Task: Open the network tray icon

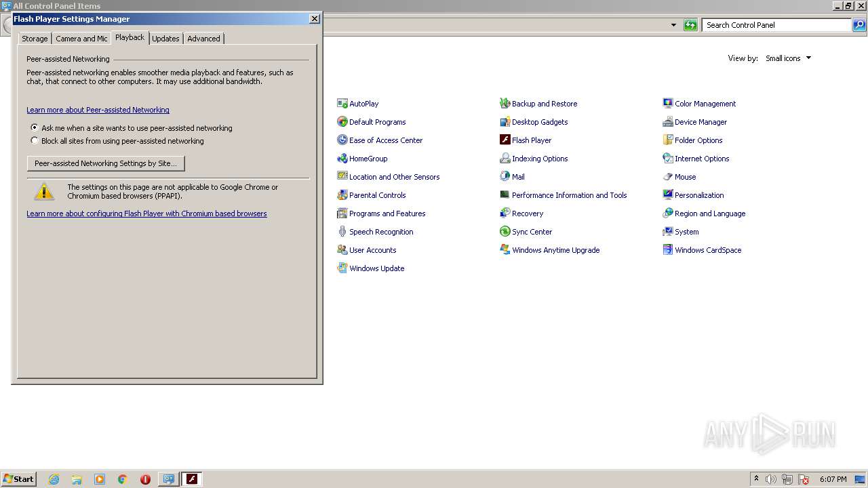Action: coord(787,479)
